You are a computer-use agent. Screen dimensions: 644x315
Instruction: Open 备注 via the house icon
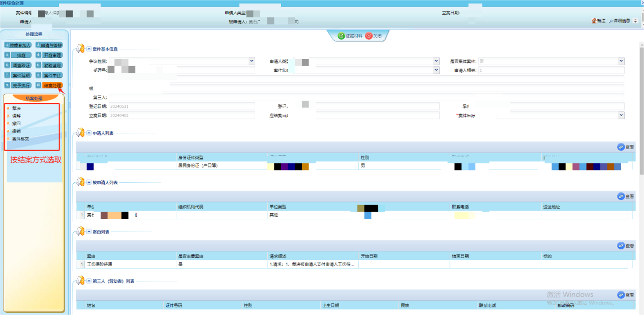(594, 21)
